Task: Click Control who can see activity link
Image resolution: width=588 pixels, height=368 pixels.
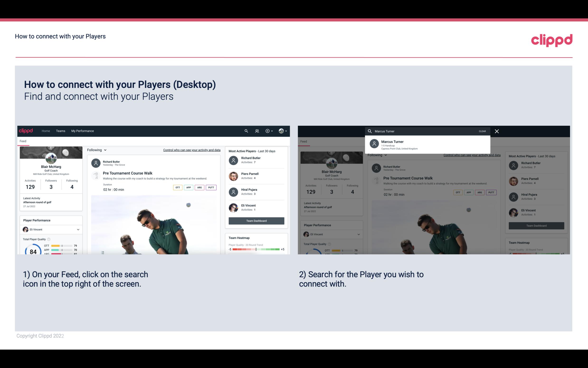Action: click(x=191, y=150)
